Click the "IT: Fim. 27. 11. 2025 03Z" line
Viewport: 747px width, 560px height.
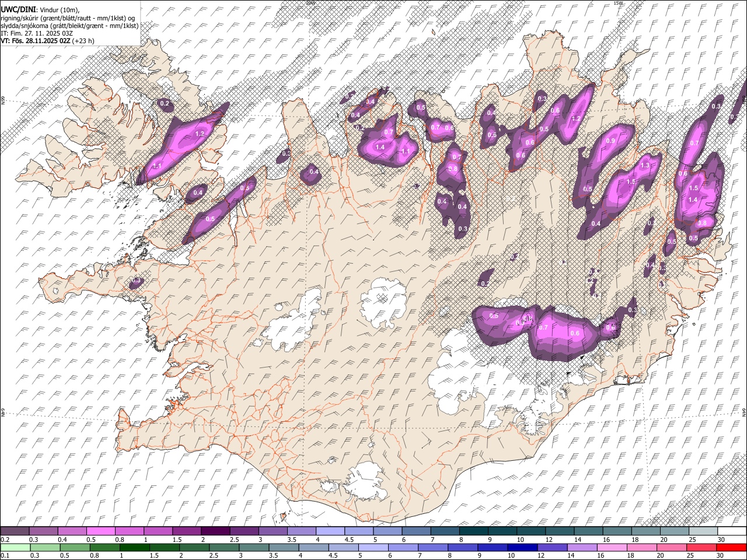click(36, 33)
